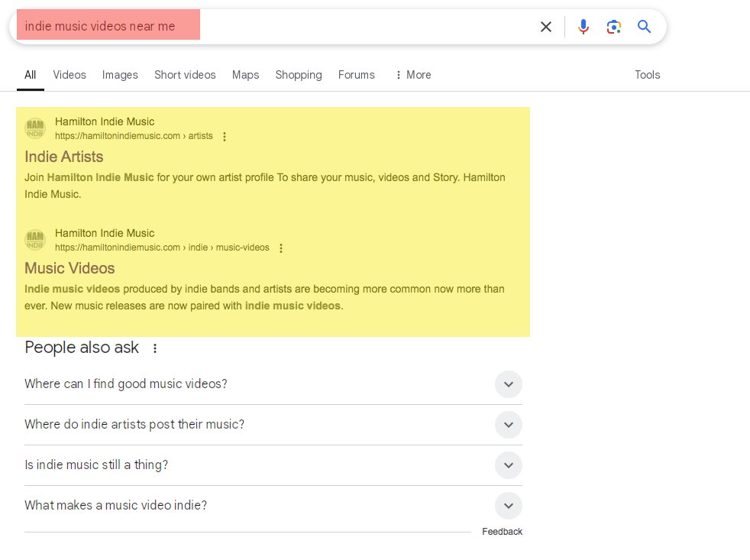This screenshot has height=560, width=750.
Task: Open options menu for Indie Artists result
Action: tap(225, 137)
